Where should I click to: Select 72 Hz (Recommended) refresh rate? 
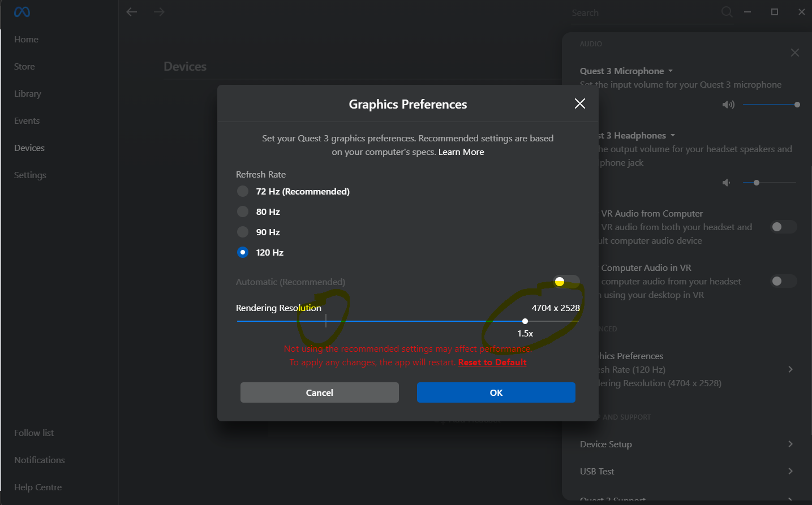pos(243,191)
